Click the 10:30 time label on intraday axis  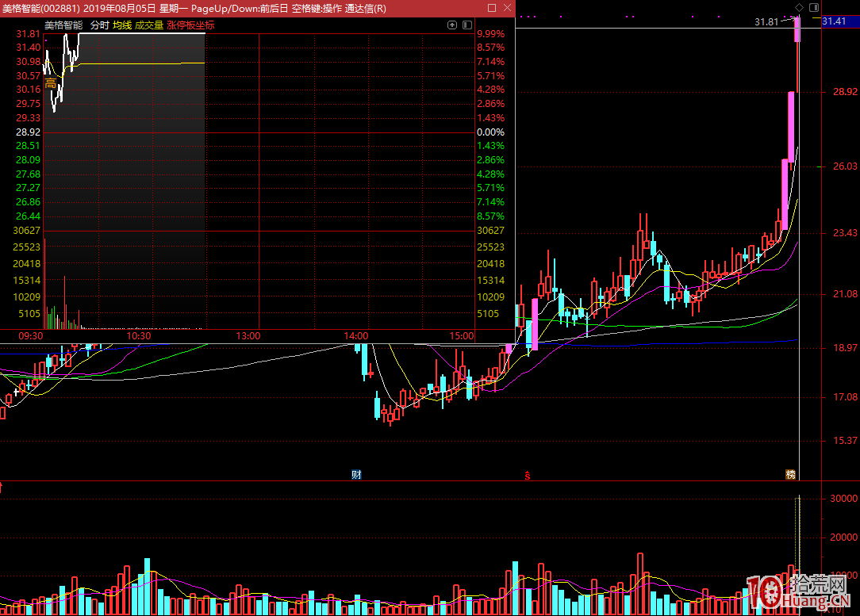click(139, 336)
